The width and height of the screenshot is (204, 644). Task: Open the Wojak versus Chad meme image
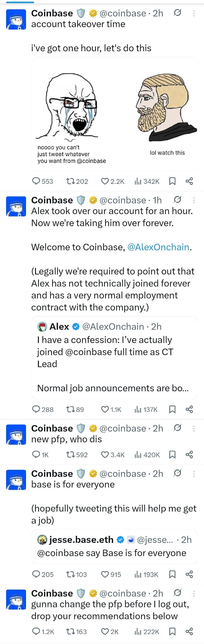pos(114,114)
